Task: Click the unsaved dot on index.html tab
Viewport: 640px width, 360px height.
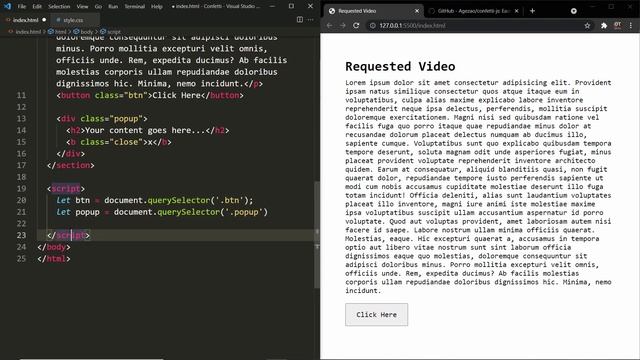Action: (44, 20)
